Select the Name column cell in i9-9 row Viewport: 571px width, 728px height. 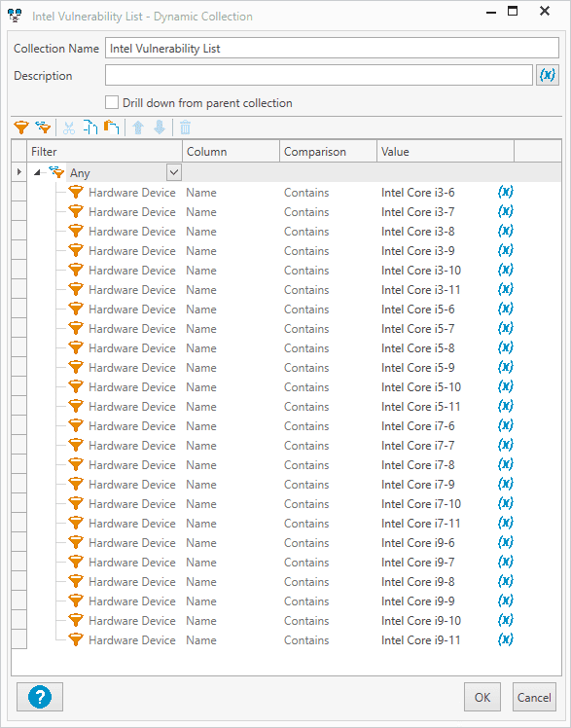pos(201,601)
